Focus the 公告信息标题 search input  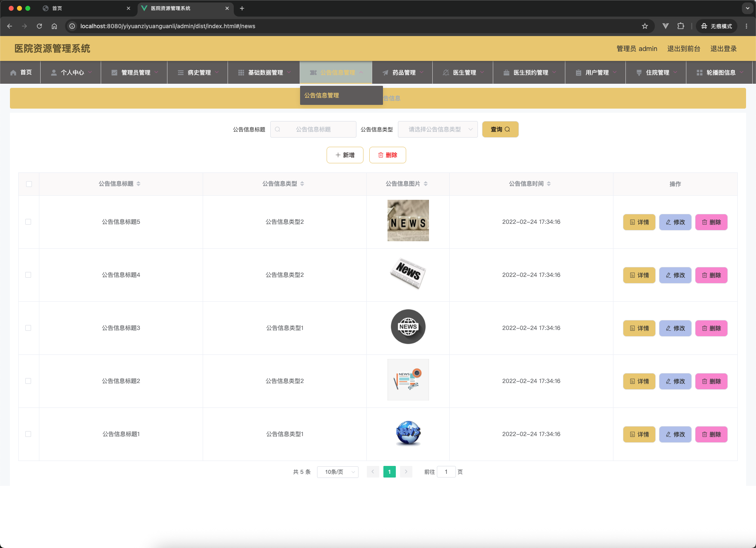click(313, 129)
